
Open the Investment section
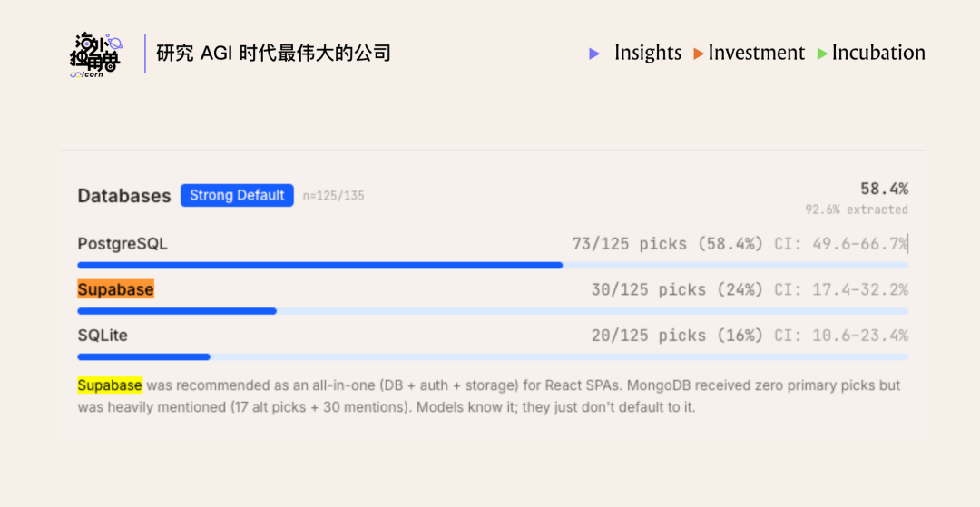point(756,54)
